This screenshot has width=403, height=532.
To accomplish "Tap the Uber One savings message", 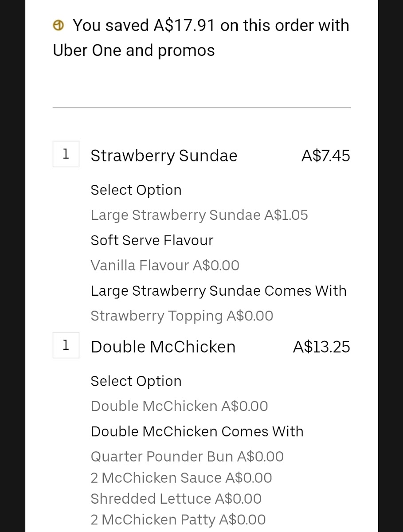I will 201,38.
